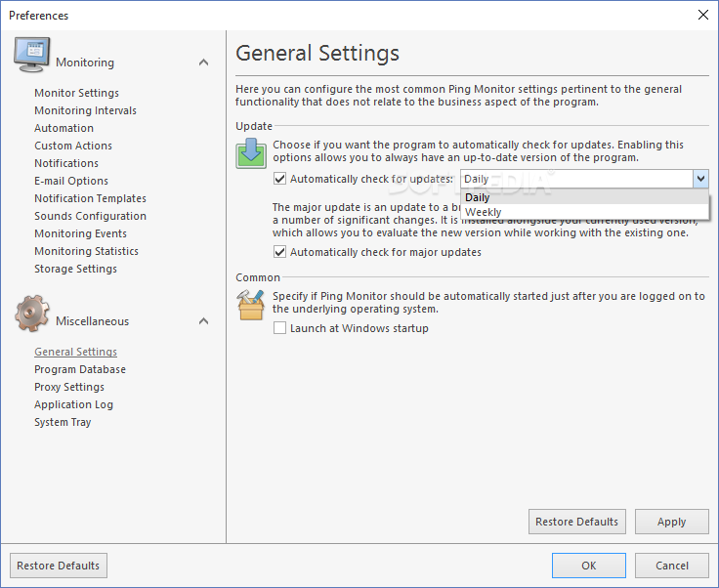
Task: Uncheck Automatically check for major updates
Action: pyautogui.click(x=279, y=252)
